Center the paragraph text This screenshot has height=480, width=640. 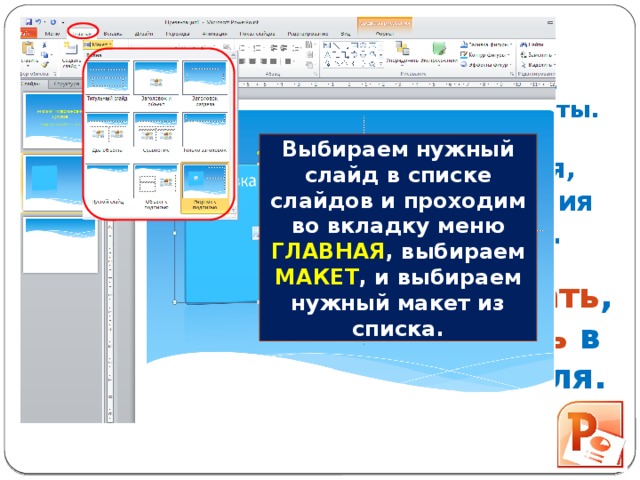[252, 61]
